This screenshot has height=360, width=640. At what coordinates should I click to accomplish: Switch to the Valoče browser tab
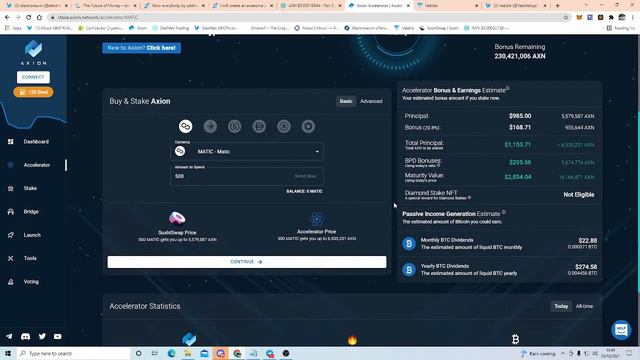click(x=447, y=6)
